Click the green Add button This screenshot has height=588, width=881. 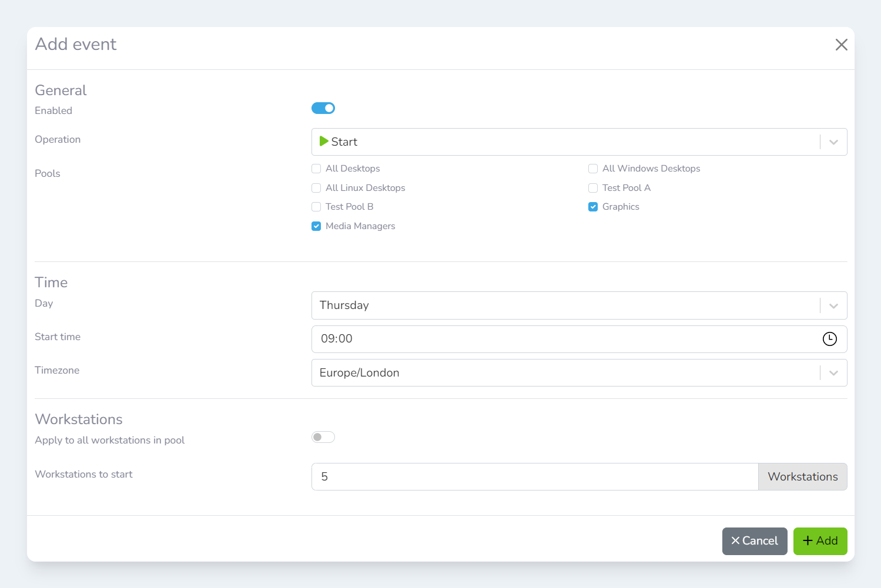click(820, 541)
